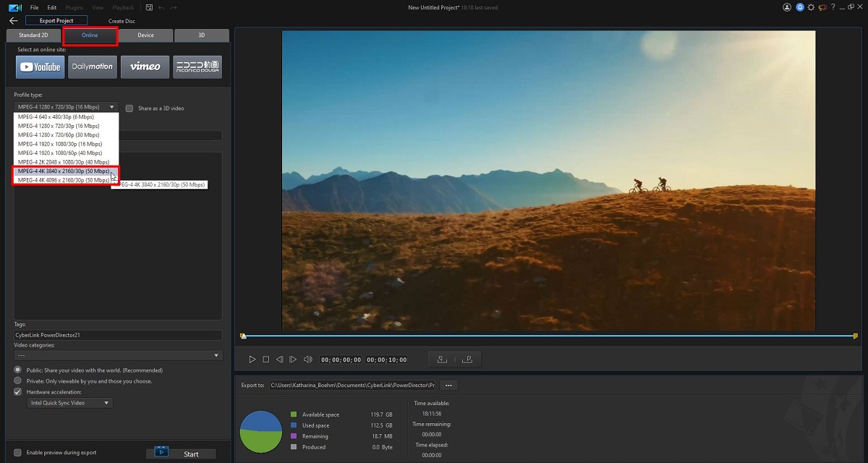Choose the Vimeo upload site
This screenshot has height=463, width=868.
[x=145, y=67]
